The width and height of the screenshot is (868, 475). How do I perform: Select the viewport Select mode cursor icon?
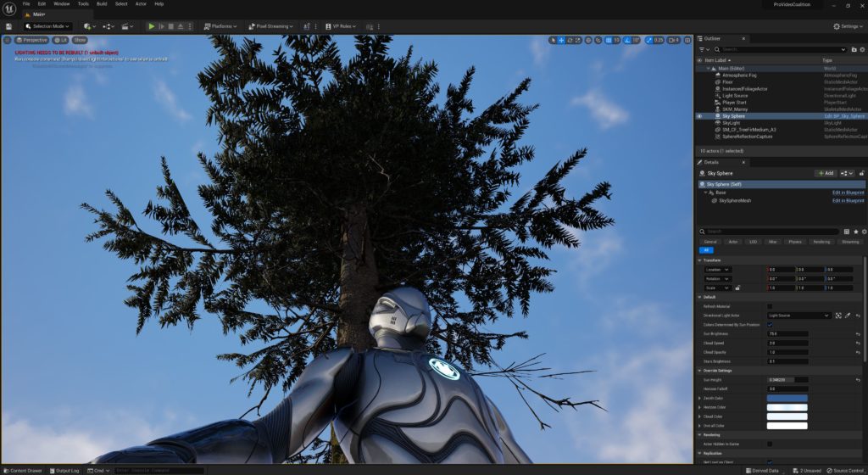(x=553, y=41)
